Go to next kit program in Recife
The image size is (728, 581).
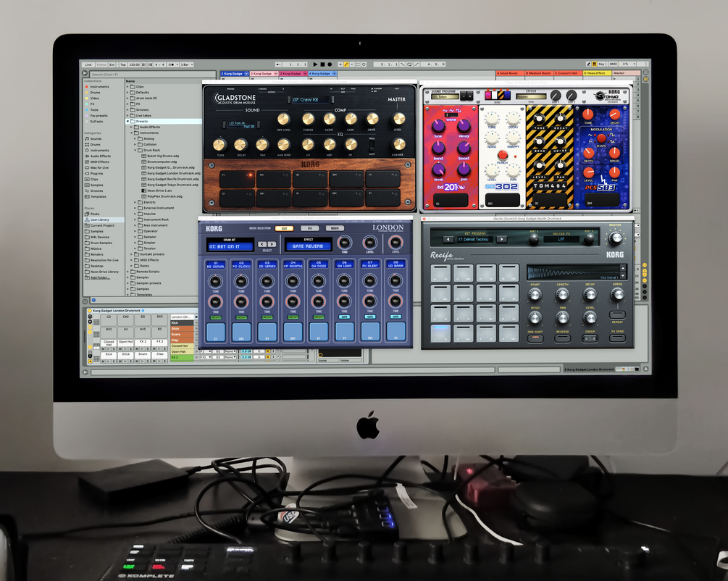[501, 239]
